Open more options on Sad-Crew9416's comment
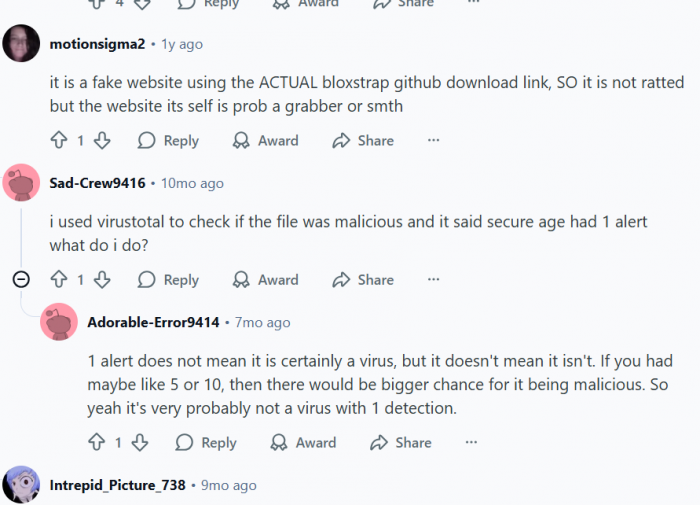This screenshot has width=700, height=505. click(433, 280)
